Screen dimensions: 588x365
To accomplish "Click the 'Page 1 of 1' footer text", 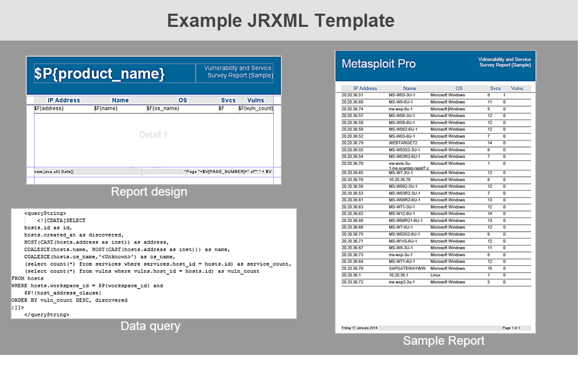I will click(511, 328).
